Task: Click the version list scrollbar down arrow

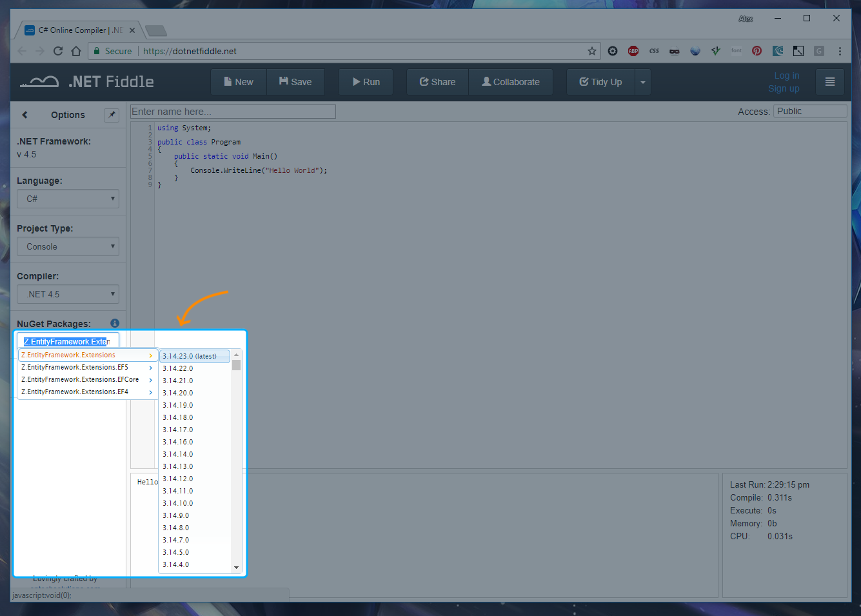Action: click(236, 568)
